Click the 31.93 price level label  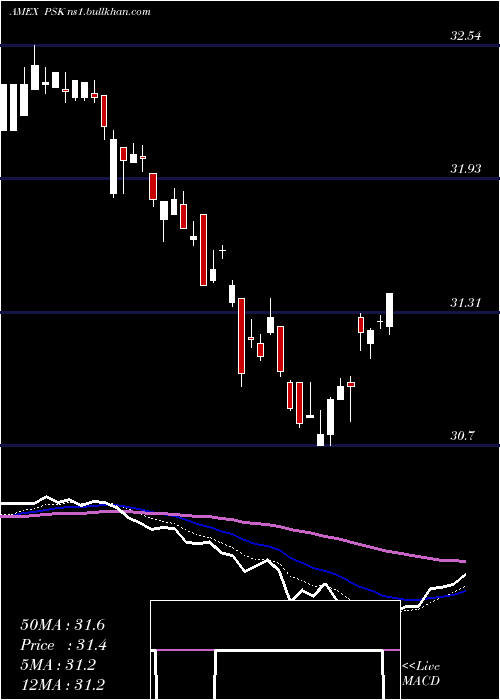(x=466, y=169)
